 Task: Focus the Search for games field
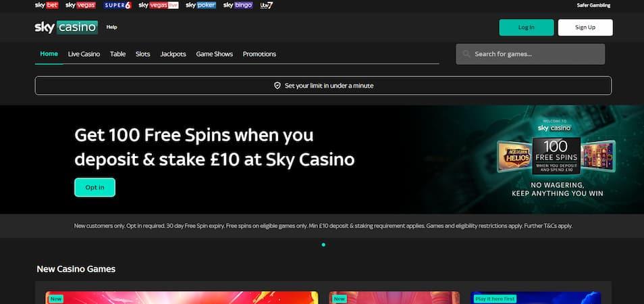pyautogui.click(x=530, y=54)
